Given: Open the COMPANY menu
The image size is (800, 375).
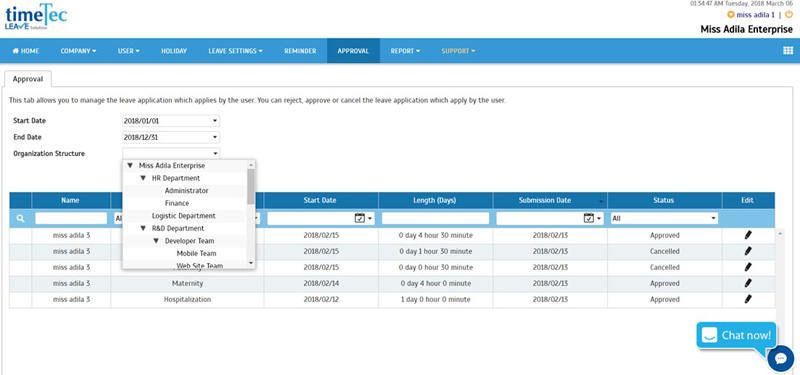Looking at the screenshot, I should click(x=79, y=51).
